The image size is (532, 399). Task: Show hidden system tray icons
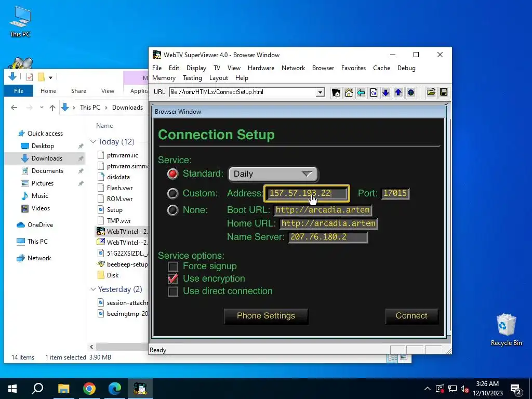point(428,389)
